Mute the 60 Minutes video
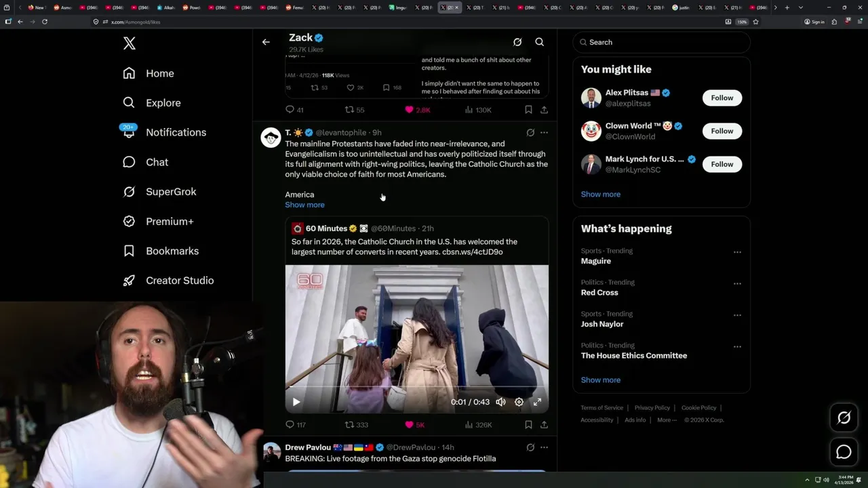Viewport: 868px width, 488px height. click(x=500, y=402)
